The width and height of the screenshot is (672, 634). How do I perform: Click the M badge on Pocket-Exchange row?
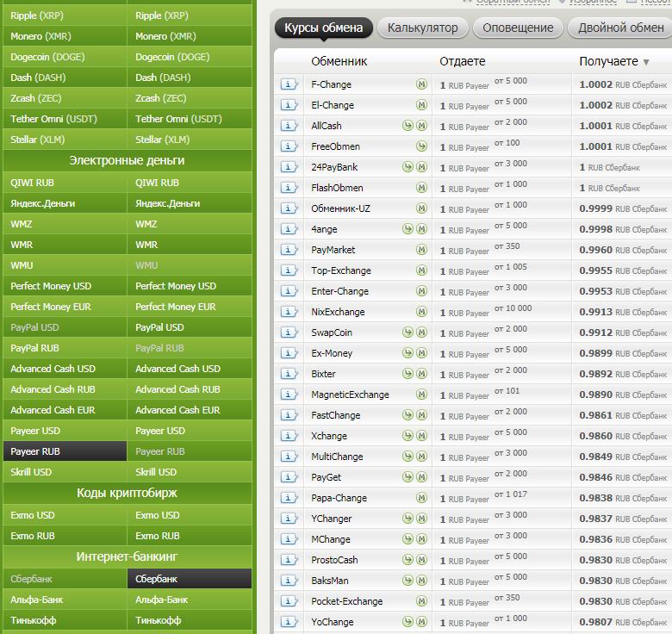click(421, 601)
